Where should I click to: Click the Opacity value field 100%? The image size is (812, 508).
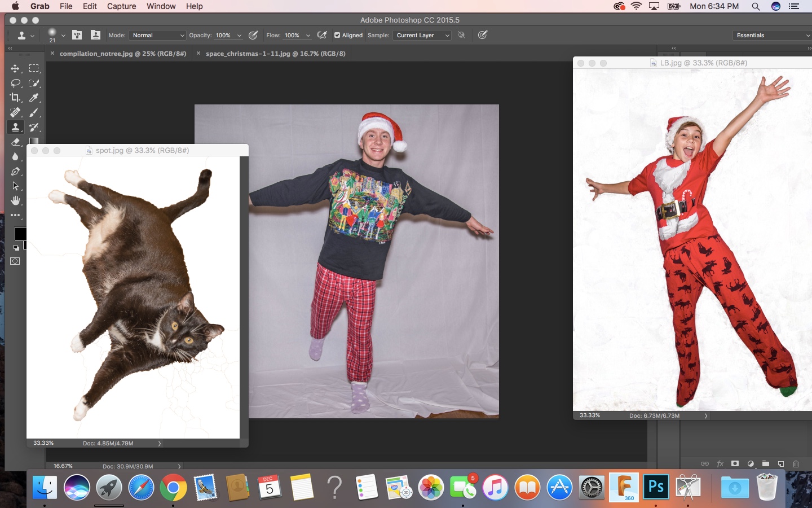pyautogui.click(x=224, y=35)
